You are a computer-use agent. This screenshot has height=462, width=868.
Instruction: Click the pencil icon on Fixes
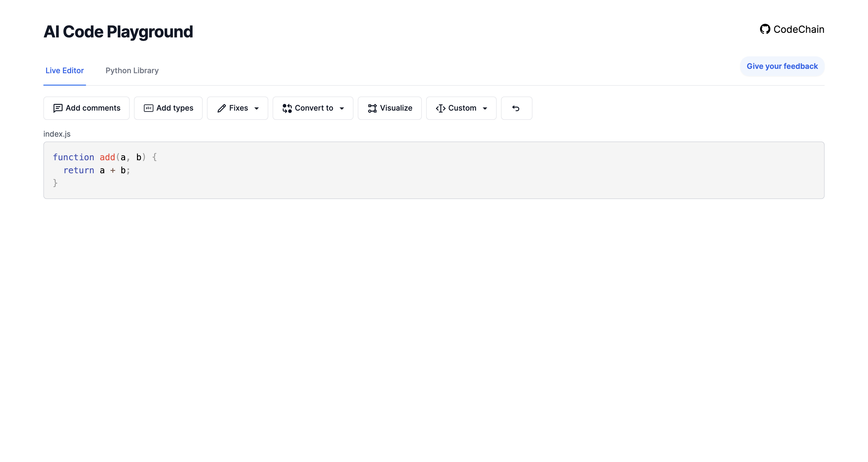222,108
